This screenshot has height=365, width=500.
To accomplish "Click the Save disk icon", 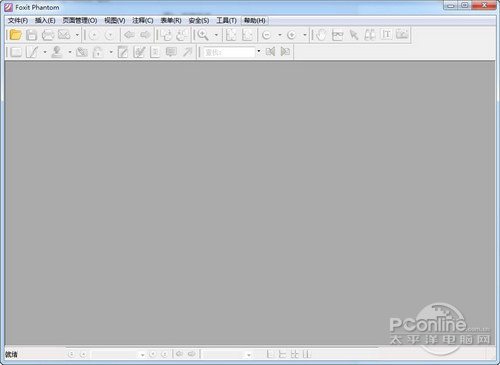I will (x=31, y=35).
